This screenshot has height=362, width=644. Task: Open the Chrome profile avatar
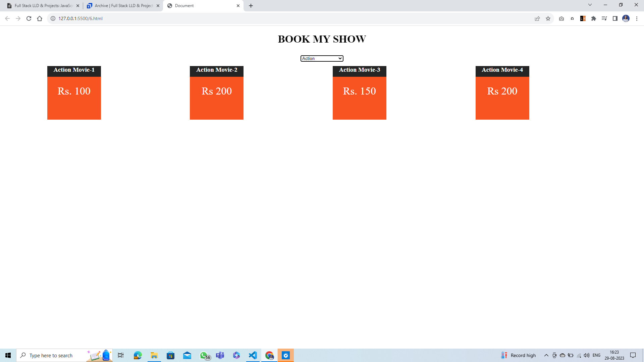pyautogui.click(x=626, y=18)
